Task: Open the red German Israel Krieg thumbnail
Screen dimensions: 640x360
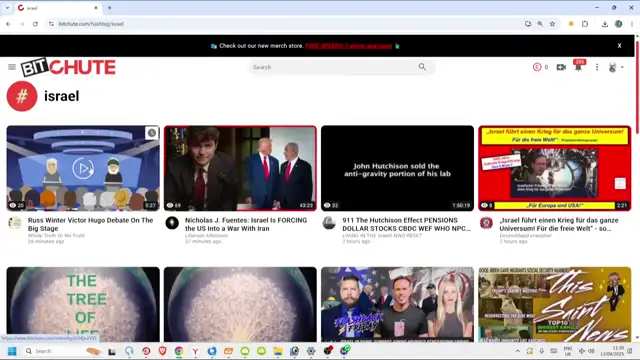Action: pyautogui.click(x=555, y=168)
